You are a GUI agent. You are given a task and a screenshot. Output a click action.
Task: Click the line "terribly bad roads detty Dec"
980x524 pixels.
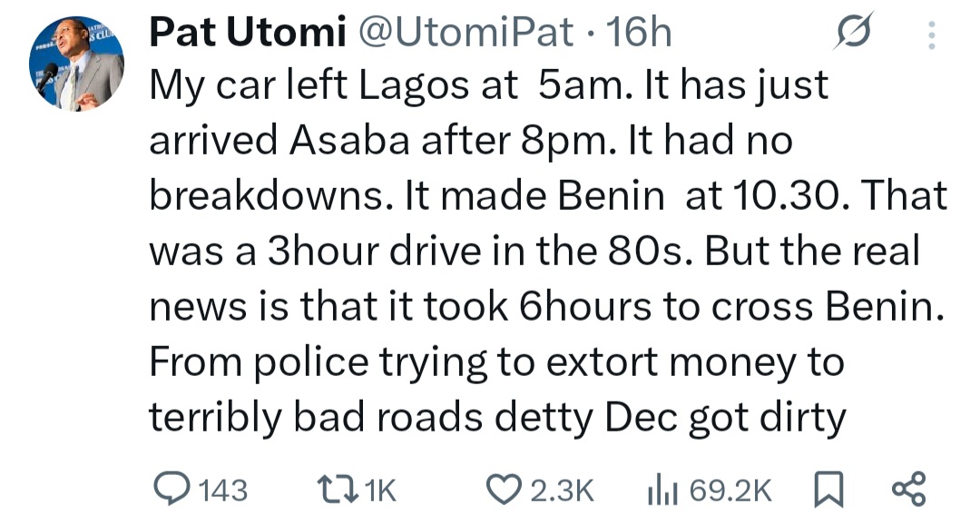click(x=496, y=416)
